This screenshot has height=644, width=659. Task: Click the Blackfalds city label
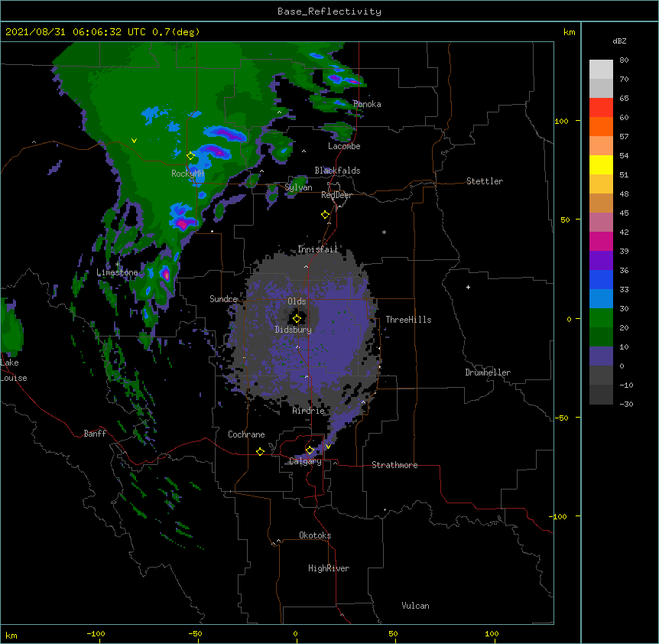(x=337, y=171)
